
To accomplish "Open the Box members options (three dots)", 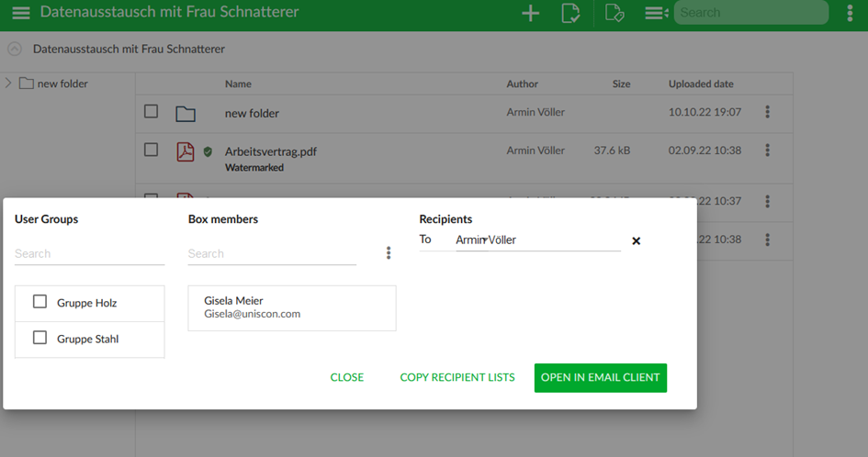I will (x=389, y=253).
